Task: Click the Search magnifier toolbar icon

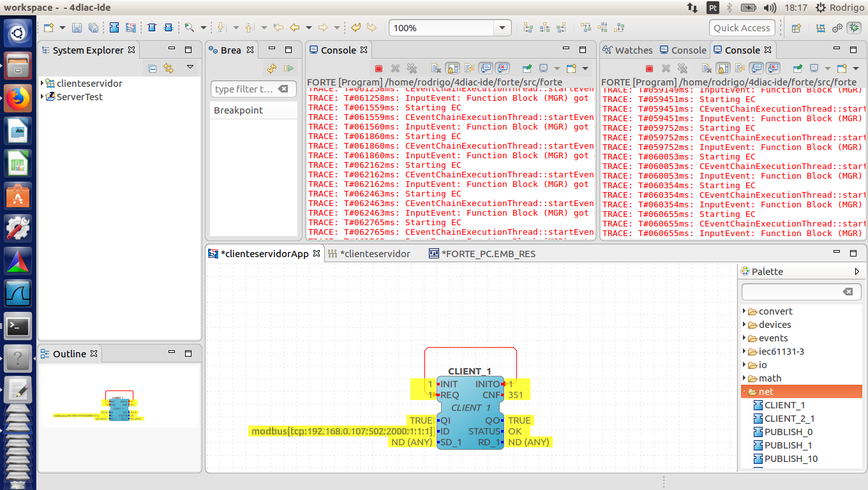Action: click(x=189, y=28)
